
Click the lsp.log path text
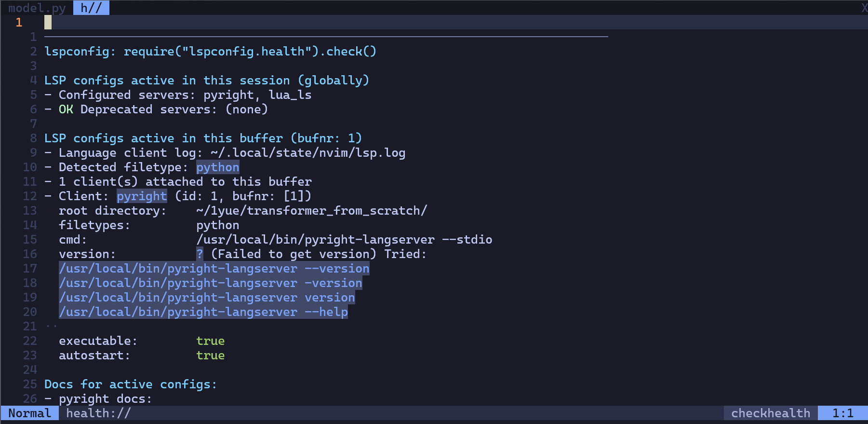point(308,153)
